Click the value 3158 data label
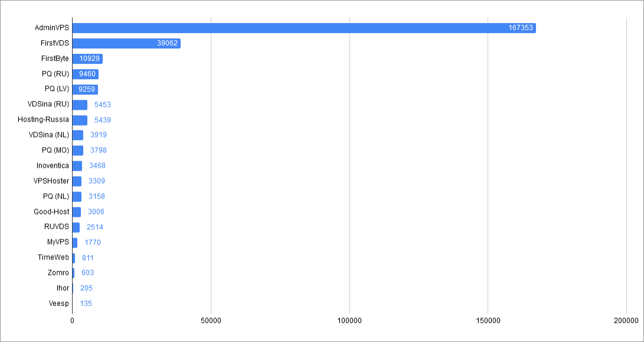Viewport: 644px width, 342px height. (97, 197)
